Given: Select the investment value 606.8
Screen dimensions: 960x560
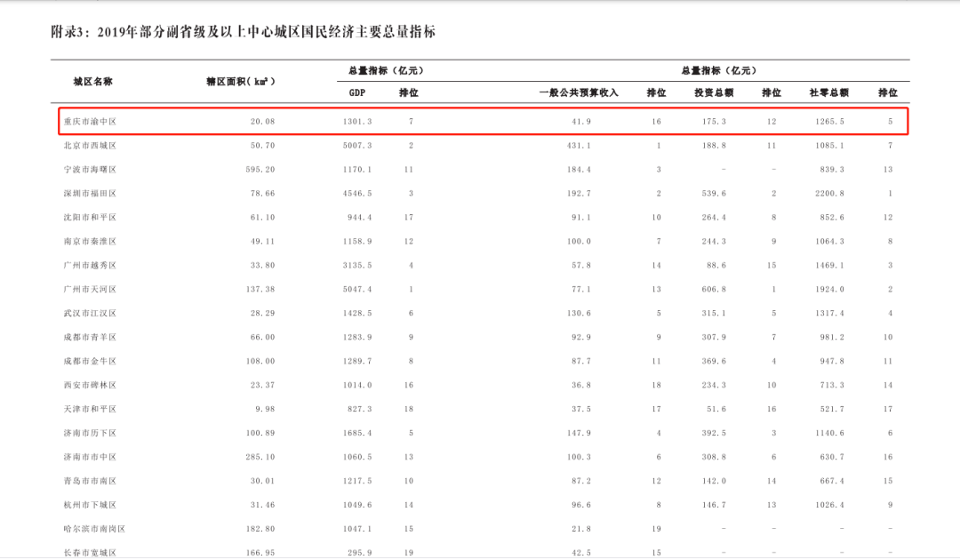Looking at the screenshot, I should point(714,290).
